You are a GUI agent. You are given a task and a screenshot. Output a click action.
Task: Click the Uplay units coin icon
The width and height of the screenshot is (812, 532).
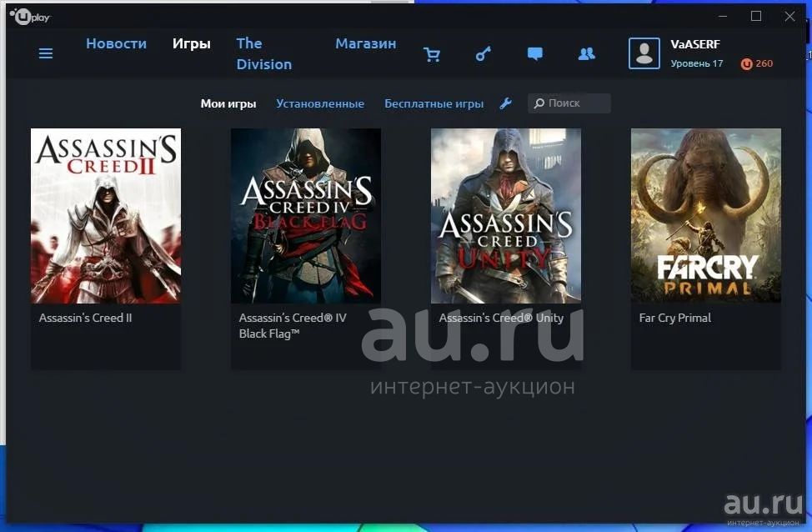[x=746, y=63]
